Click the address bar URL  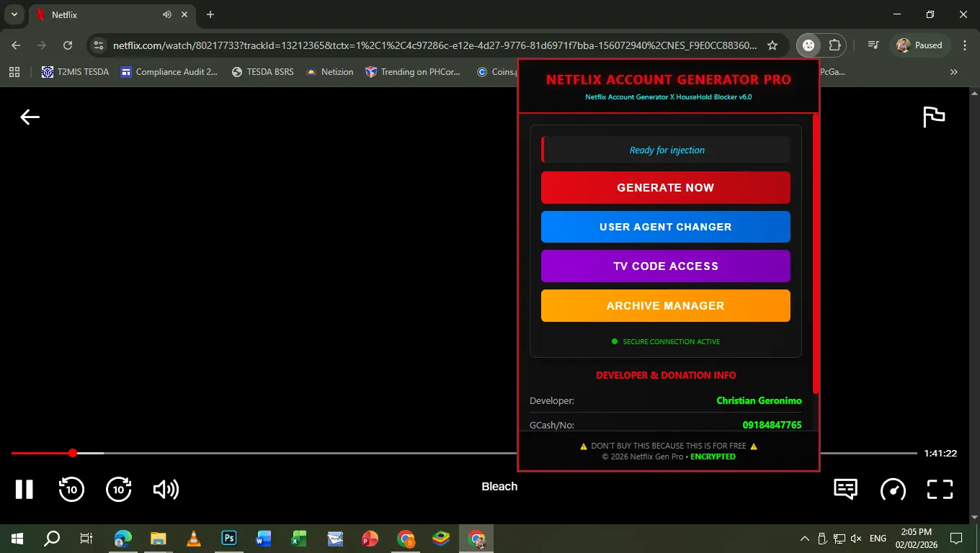point(435,45)
